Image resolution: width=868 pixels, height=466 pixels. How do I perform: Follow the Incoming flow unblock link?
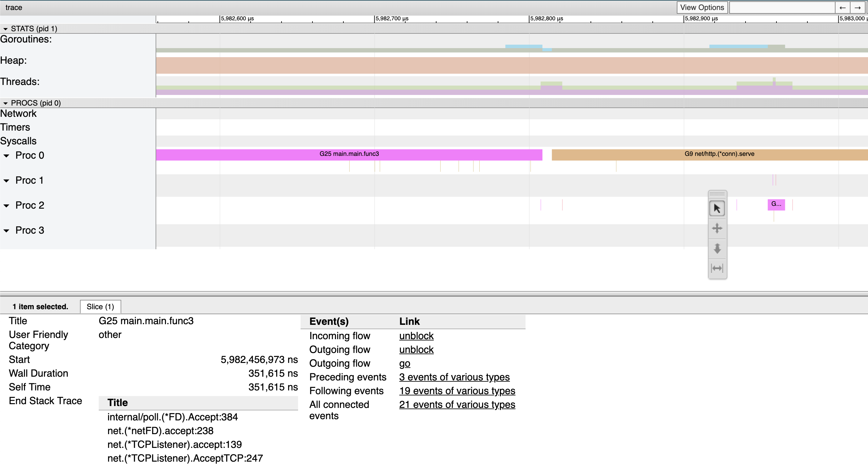[416, 336]
